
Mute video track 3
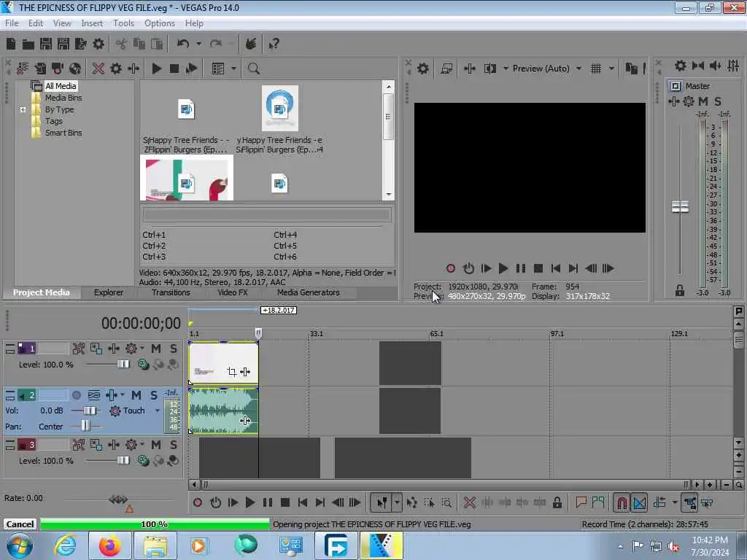pos(156,445)
